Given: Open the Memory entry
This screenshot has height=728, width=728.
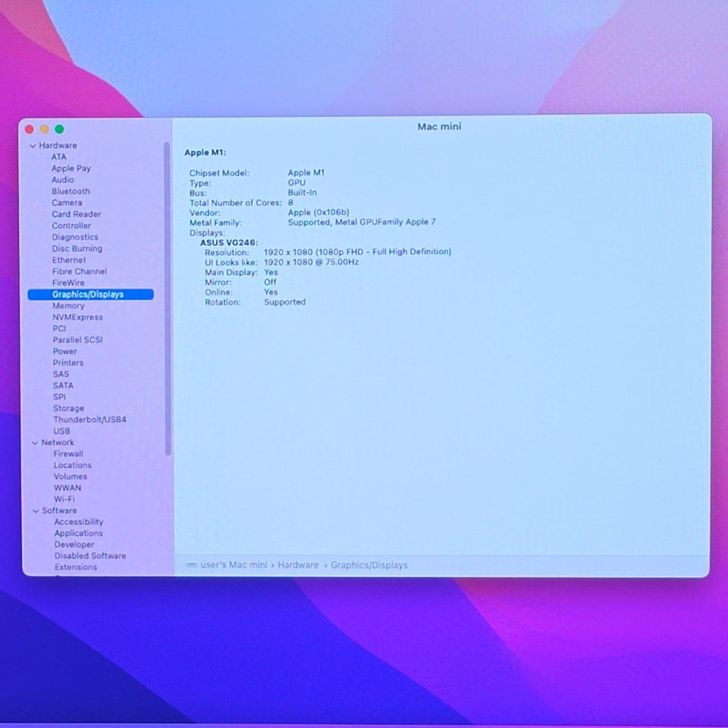Looking at the screenshot, I should [x=69, y=306].
